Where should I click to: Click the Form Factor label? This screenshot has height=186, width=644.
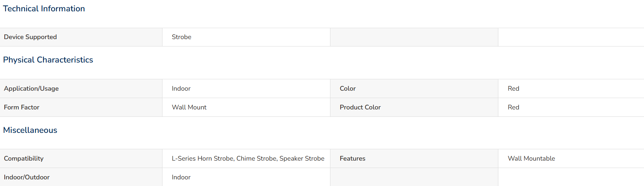tap(22, 107)
